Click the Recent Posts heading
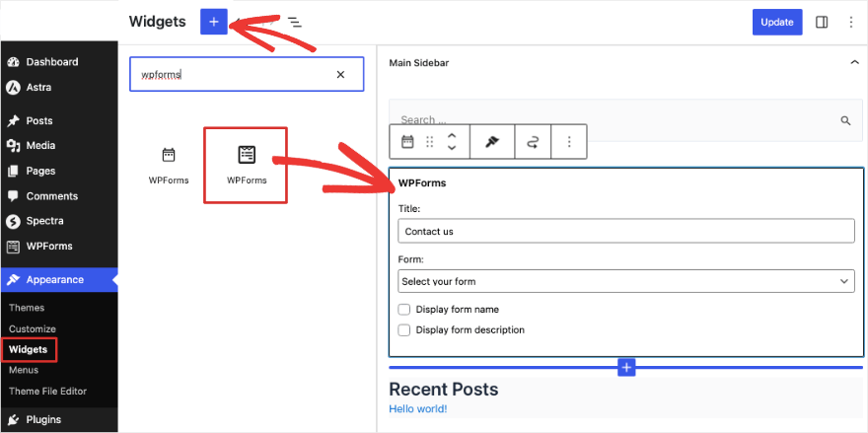Screen dimensions: 868x433 [444, 390]
